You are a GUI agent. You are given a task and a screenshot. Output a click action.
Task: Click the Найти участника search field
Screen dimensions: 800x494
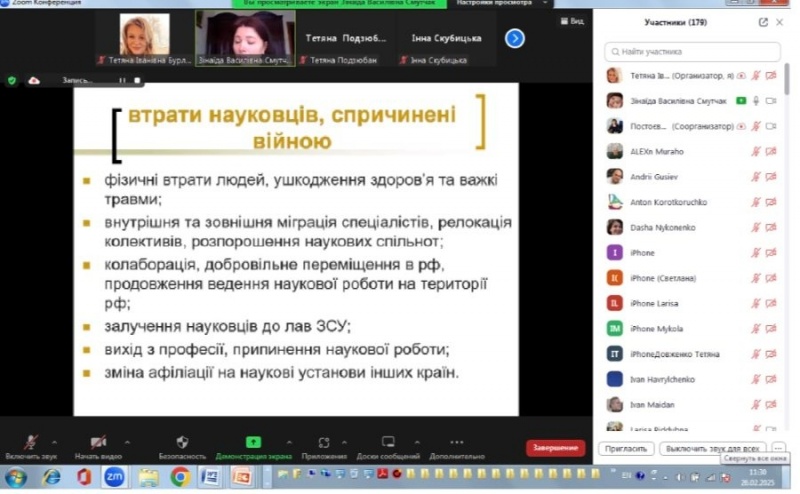tap(692, 52)
